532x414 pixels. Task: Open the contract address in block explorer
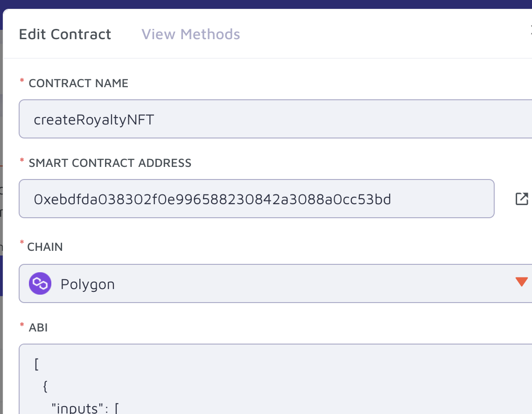(522, 199)
